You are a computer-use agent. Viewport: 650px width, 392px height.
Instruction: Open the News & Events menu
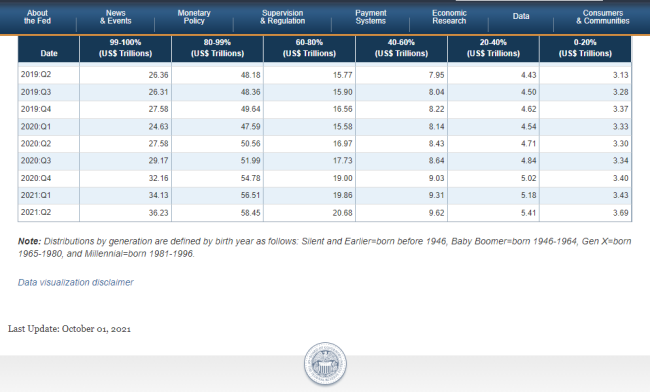point(115,17)
